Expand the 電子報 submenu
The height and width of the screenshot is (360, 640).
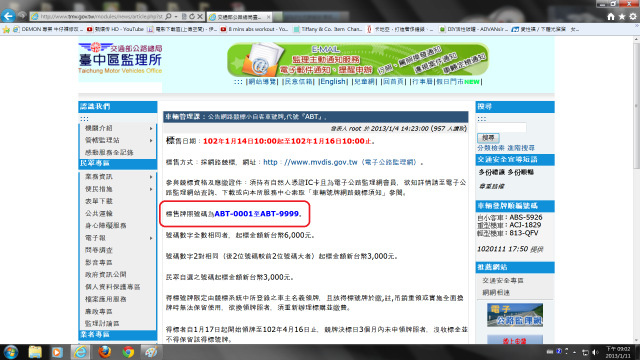click(x=118, y=238)
